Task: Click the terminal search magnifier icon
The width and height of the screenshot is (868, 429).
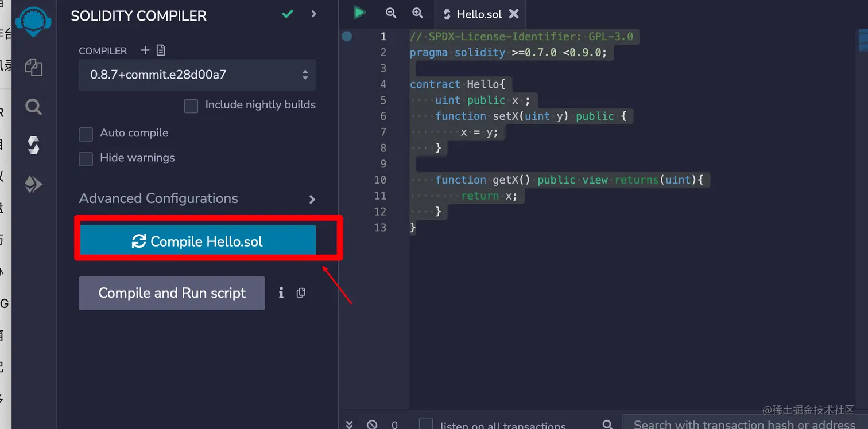Action: (607, 424)
